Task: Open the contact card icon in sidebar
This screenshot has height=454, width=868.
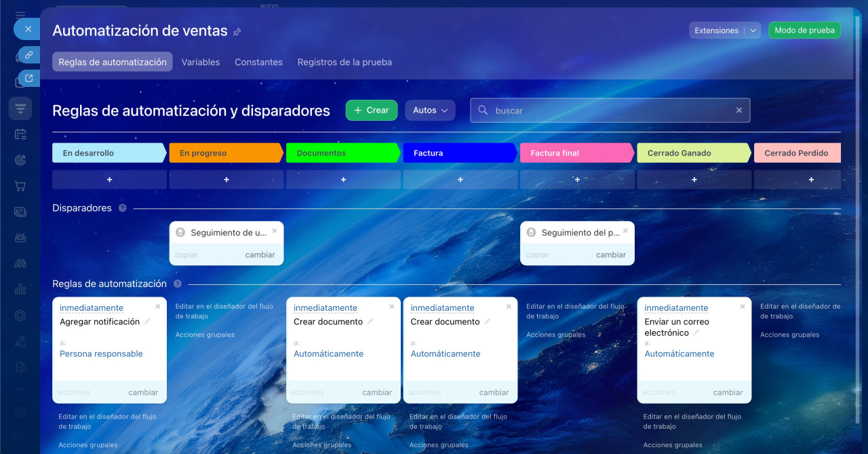Action: point(20,212)
